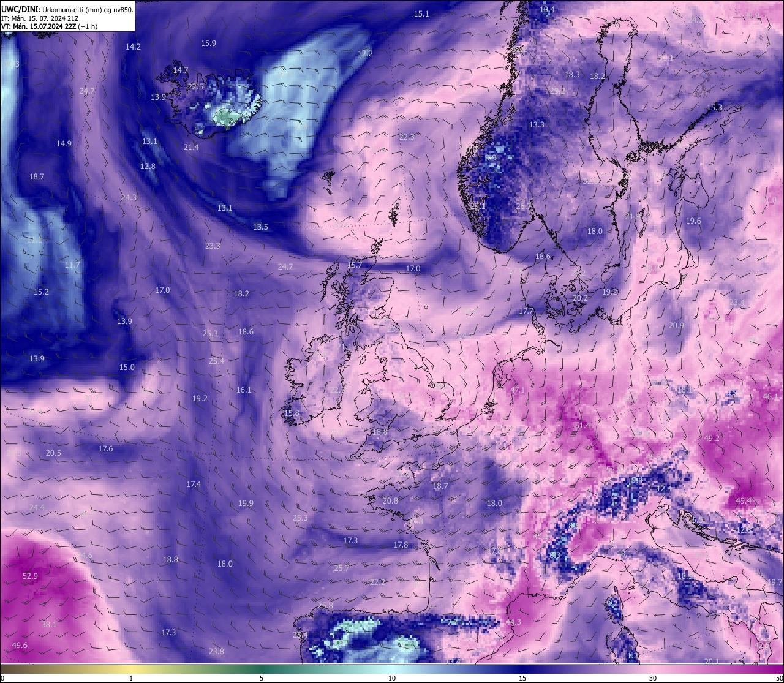Click the 16.1 map value
This screenshot has height=683, width=784.
[x=244, y=390]
